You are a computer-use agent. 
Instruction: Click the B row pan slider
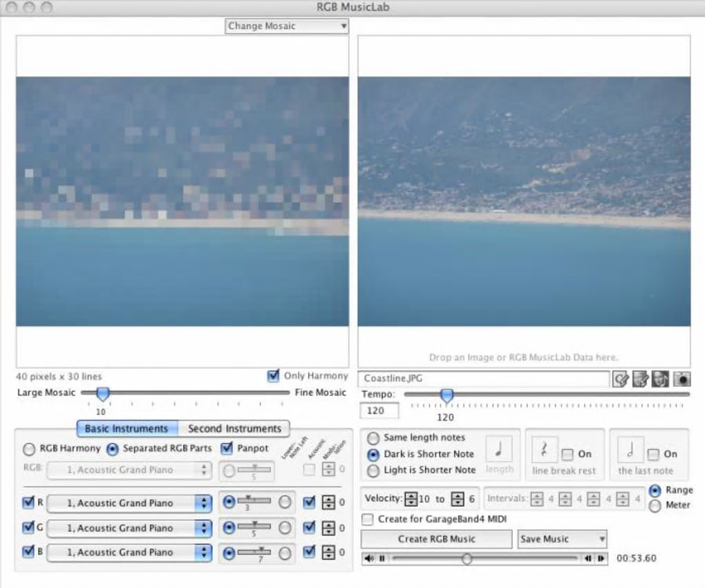[x=254, y=551]
